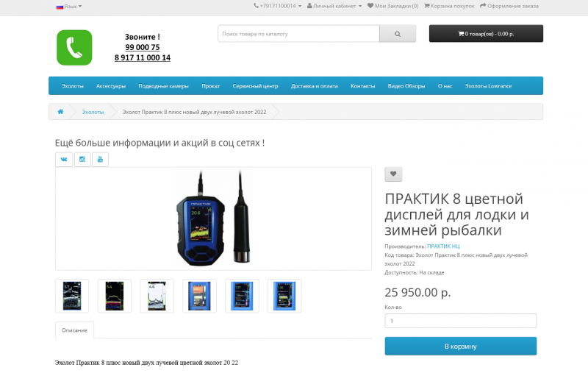Open the black cart summary dropdown button
Screen dimensions: 588x376
(x=486, y=34)
